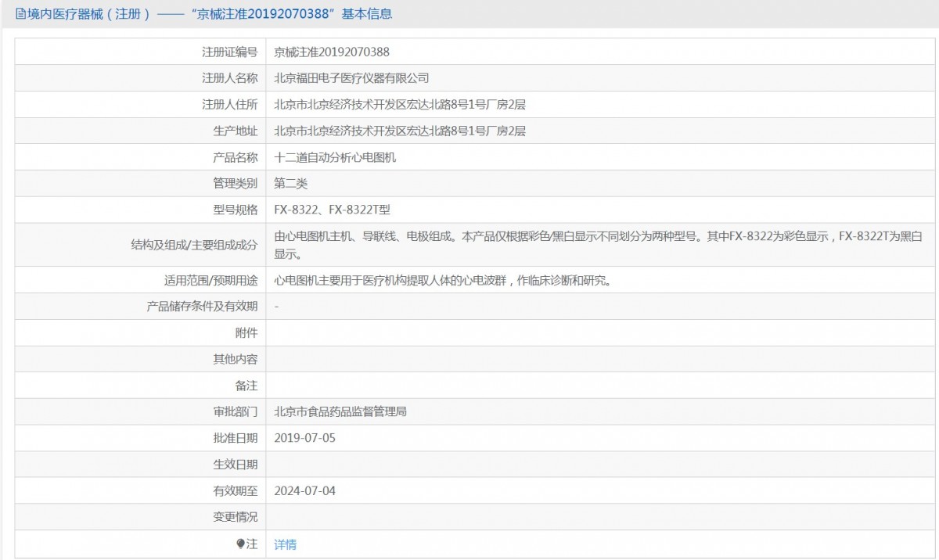Click the 备注 label cell
The width and height of the screenshot is (939, 560).
click(141, 386)
